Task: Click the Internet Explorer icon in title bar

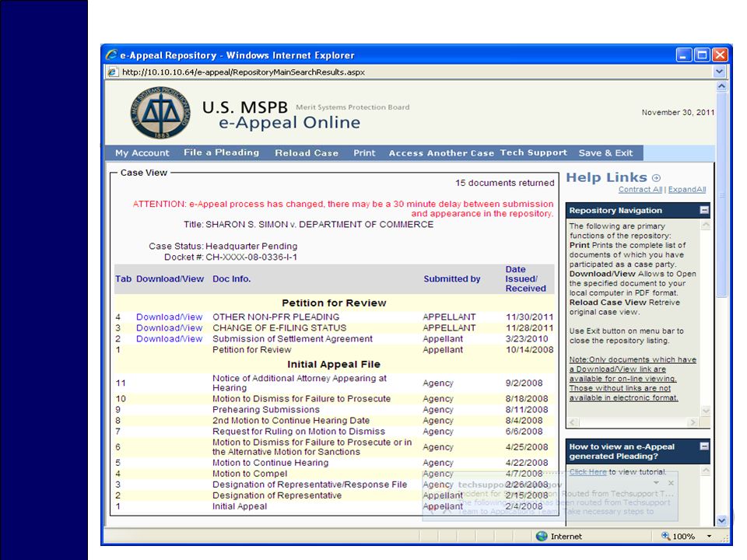Action: [x=111, y=54]
